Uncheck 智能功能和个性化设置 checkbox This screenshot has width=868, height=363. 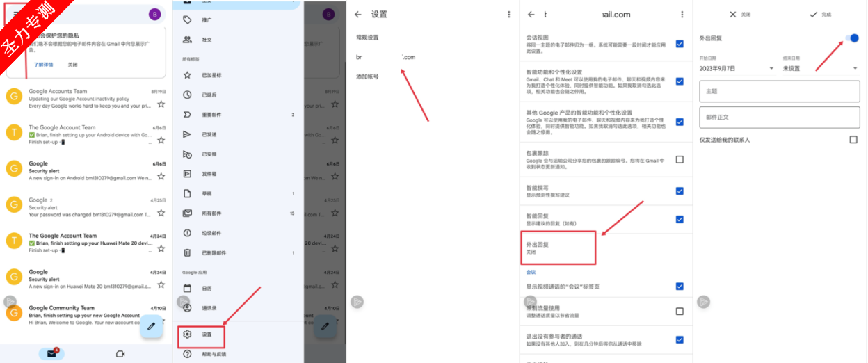(680, 81)
